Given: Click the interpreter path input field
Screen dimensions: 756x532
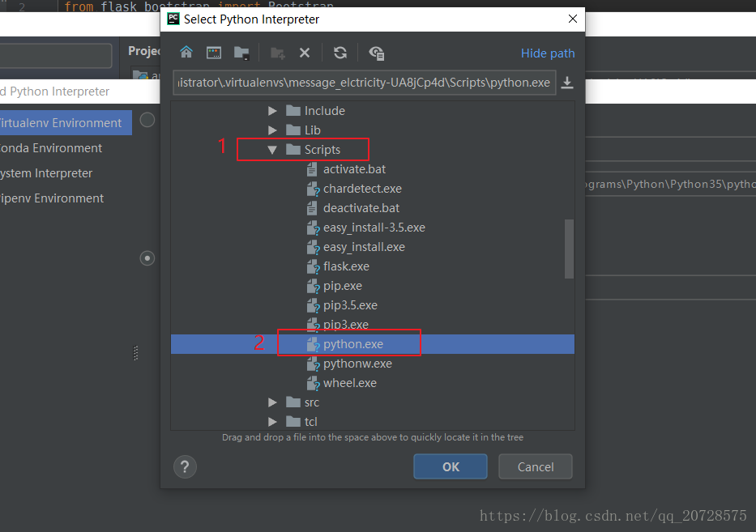Looking at the screenshot, I should [x=364, y=82].
